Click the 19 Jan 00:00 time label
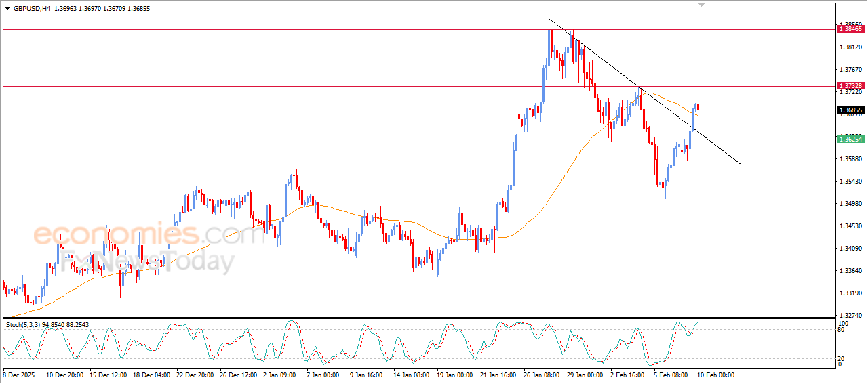The image size is (868, 384). tap(456, 375)
